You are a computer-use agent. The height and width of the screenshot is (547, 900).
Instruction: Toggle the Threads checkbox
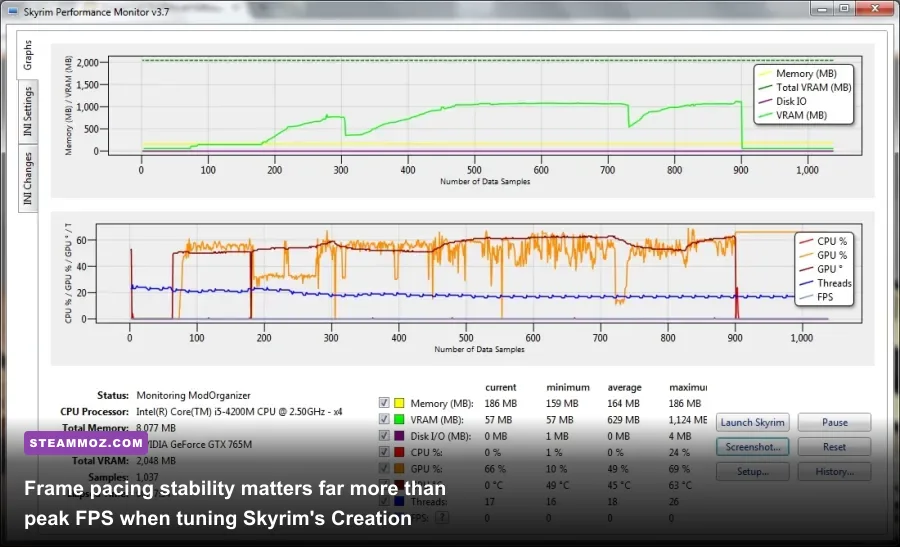(x=384, y=502)
